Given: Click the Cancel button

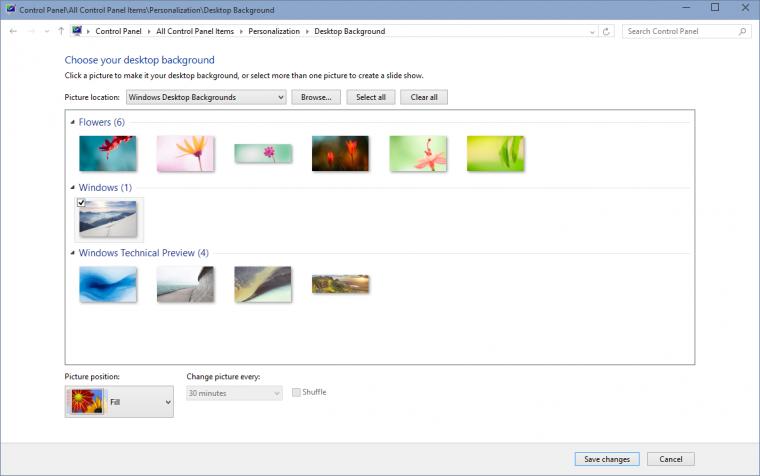Looking at the screenshot, I should point(671,459).
